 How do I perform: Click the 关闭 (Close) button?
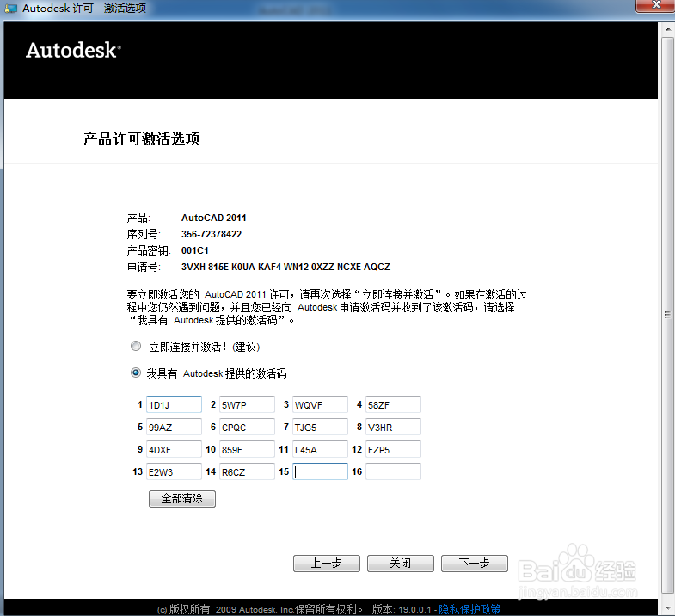(x=401, y=563)
